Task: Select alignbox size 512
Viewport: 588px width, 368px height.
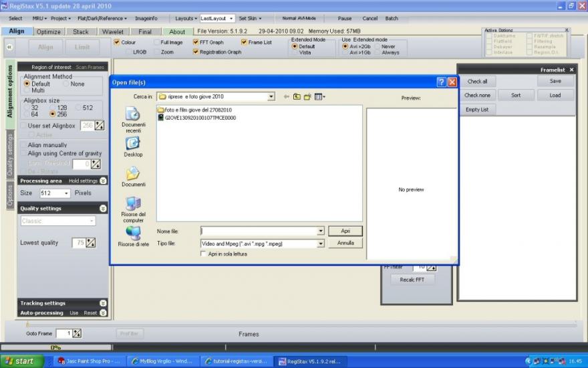Action: 78,108
